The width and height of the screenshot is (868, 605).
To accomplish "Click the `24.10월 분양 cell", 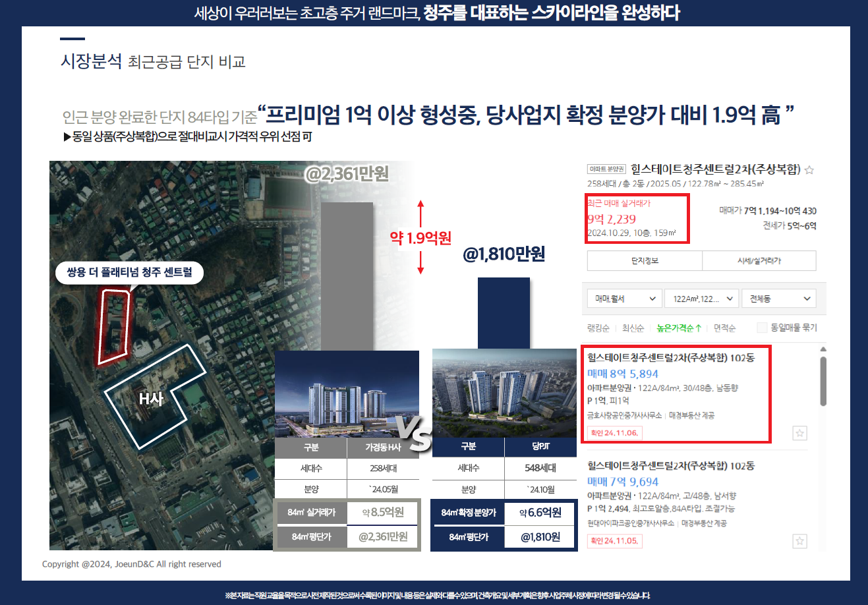I will click(x=540, y=490).
